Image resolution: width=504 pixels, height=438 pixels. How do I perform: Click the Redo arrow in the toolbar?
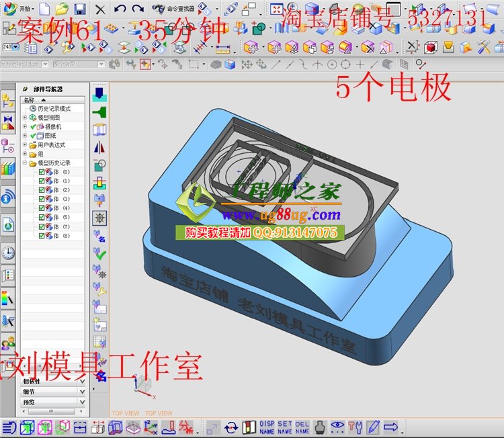click(138, 9)
